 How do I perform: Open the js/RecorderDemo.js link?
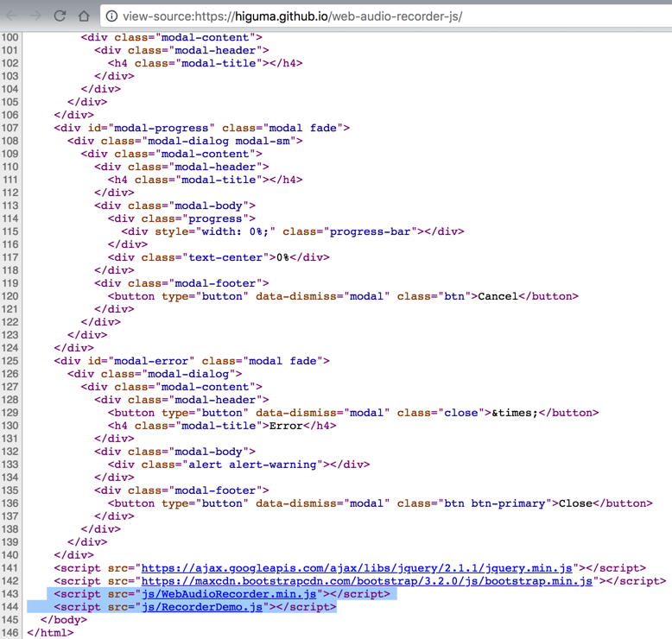click(202, 607)
